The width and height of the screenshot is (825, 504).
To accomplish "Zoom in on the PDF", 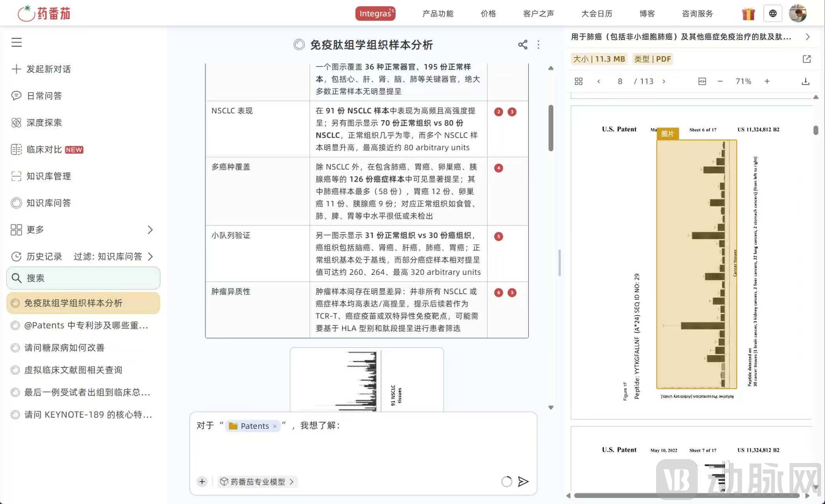I will 767,81.
